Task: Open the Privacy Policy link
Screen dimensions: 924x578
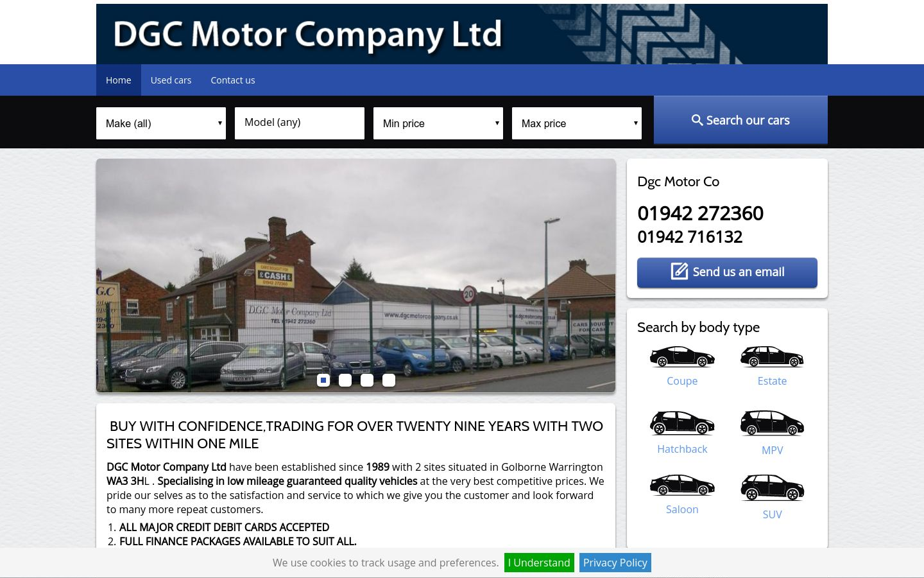Action: click(615, 563)
